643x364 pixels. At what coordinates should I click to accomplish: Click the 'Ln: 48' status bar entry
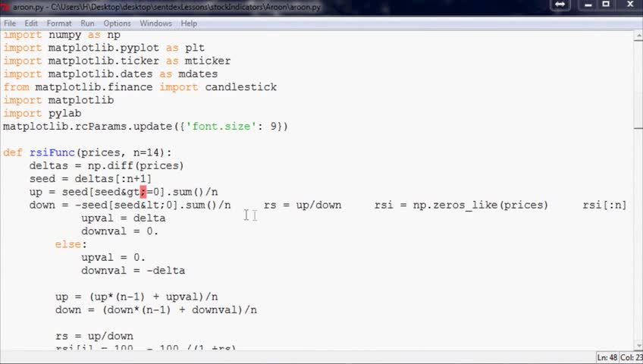(x=607, y=357)
